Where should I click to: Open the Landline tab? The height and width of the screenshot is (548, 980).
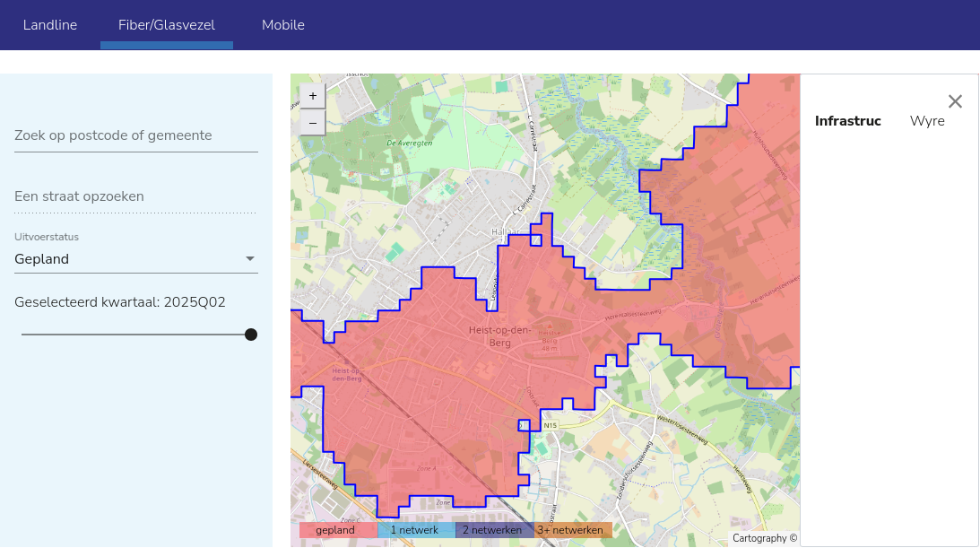[50, 25]
